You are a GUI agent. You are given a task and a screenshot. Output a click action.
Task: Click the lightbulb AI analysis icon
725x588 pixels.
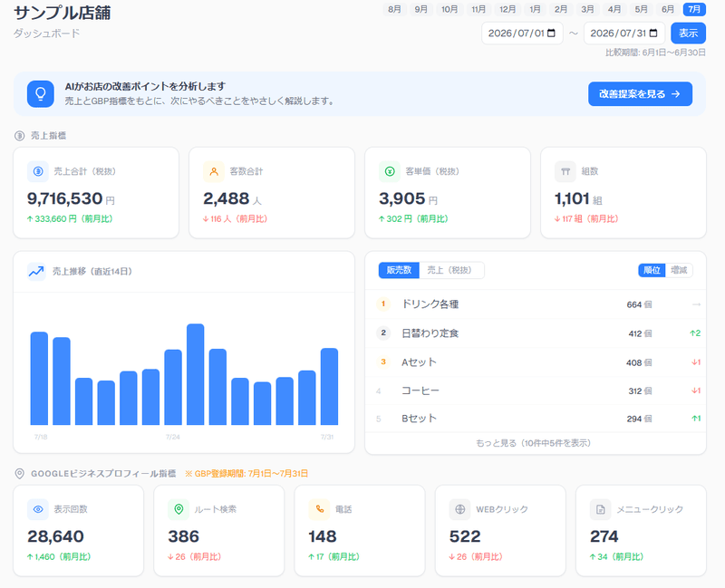41,94
